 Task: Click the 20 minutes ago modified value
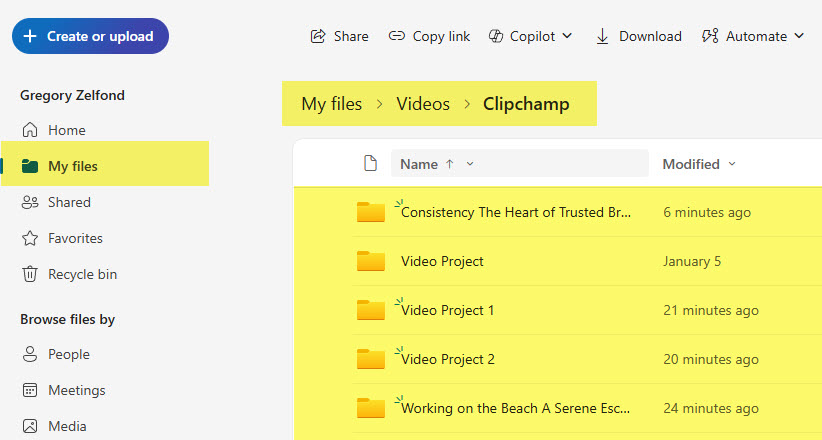coord(710,359)
